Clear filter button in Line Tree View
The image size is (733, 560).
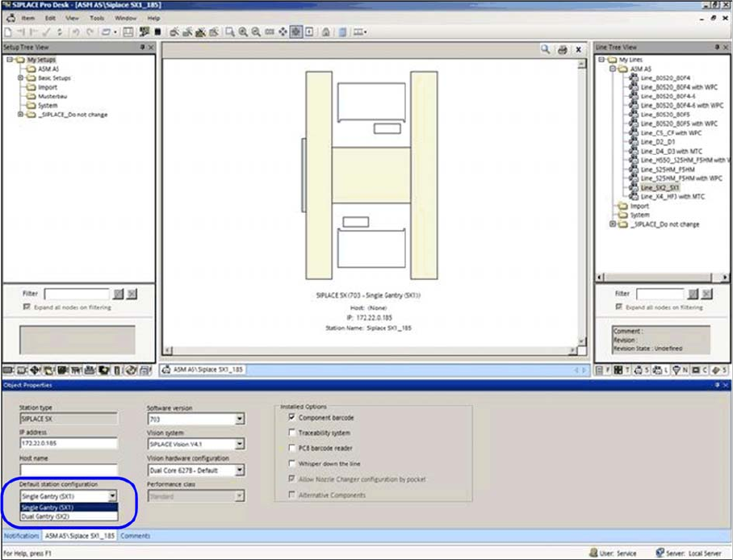pos(707,294)
